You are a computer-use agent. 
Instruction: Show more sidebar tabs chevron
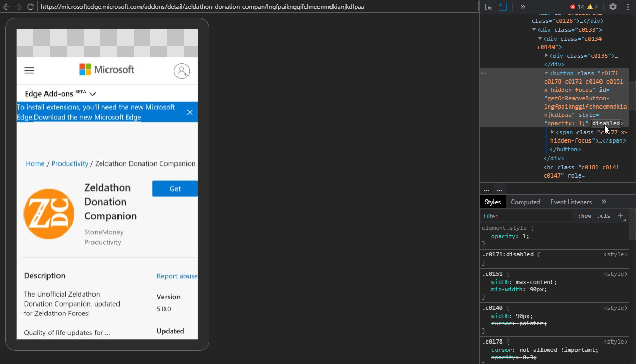pyautogui.click(x=604, y=202)
